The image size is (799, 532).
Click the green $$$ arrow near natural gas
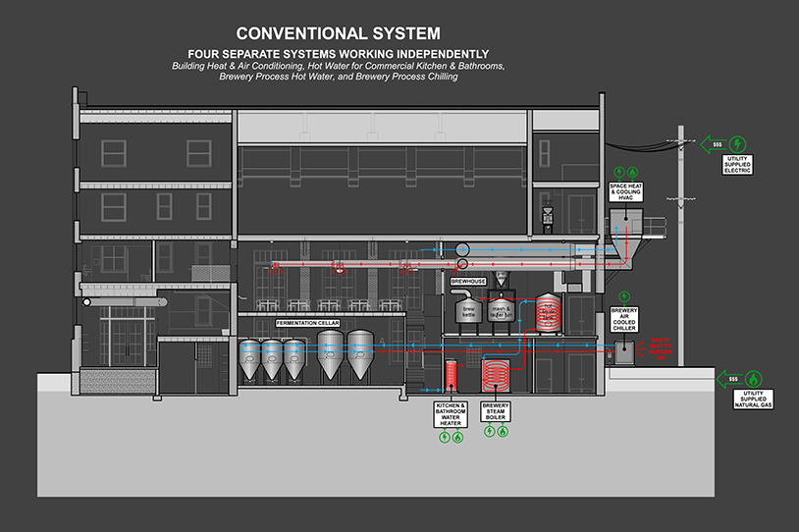pos(728,378)
